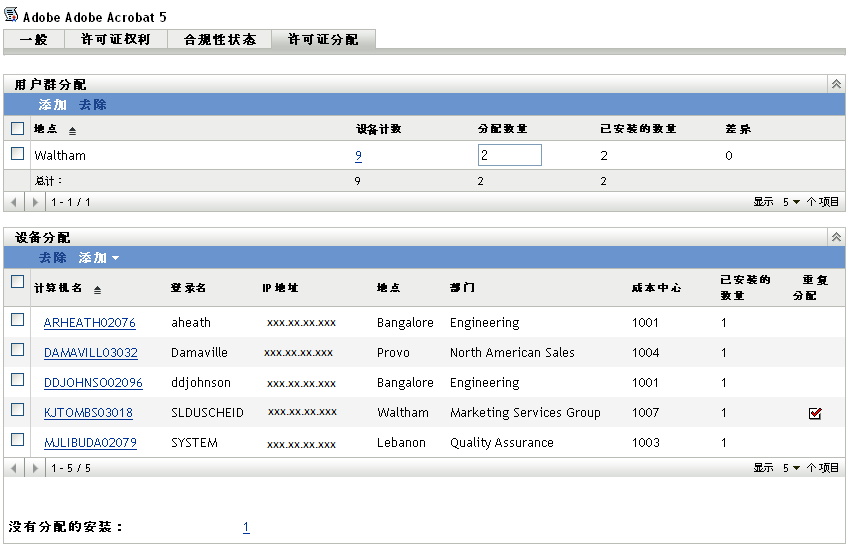Select all rows in 设备分配 table
The width and height of the screenshot is (850, 547).
coord(17,281)
